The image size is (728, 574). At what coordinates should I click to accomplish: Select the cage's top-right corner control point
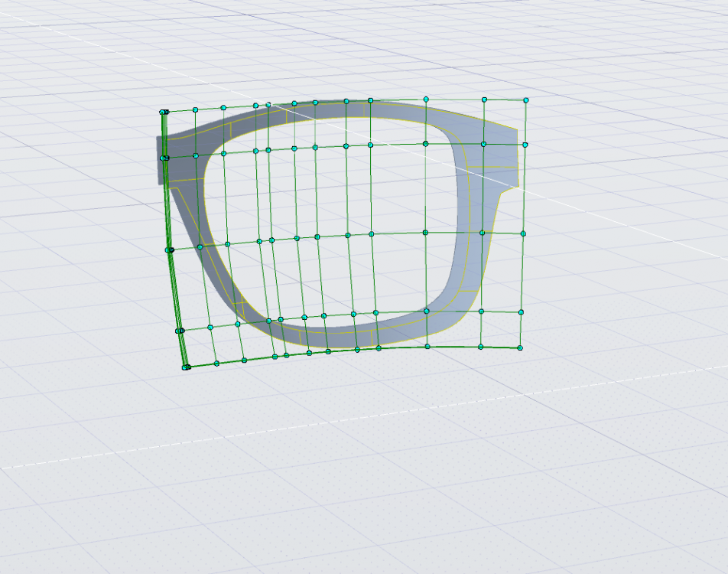tap(525, 100)
